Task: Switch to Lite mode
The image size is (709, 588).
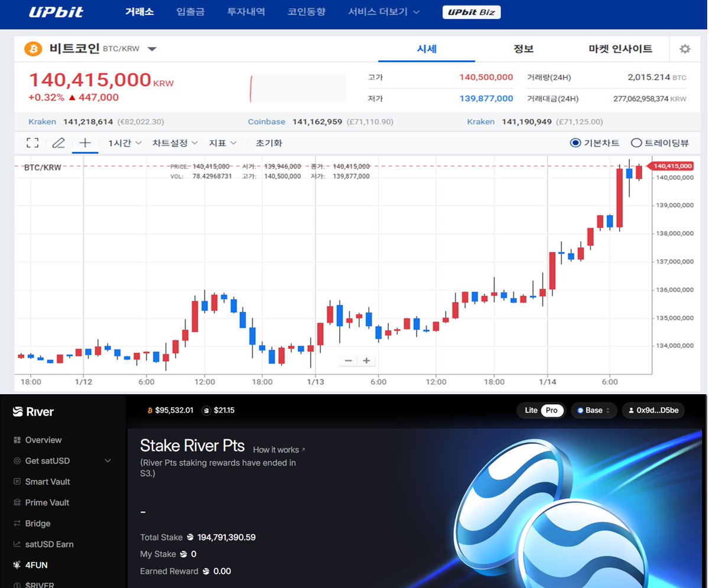Action: [x=531, y=410]
